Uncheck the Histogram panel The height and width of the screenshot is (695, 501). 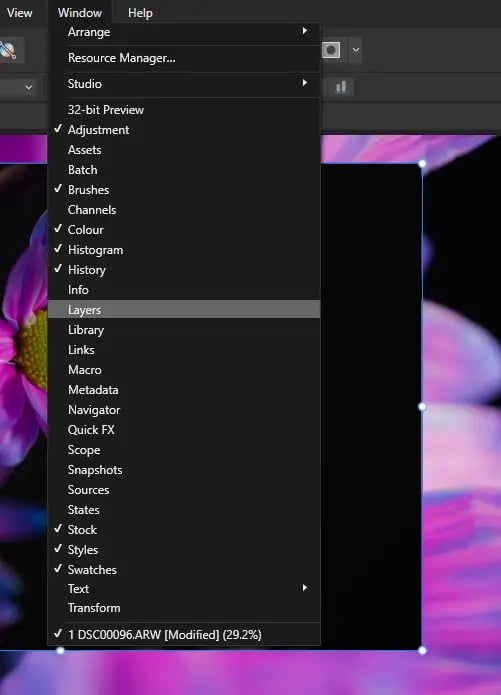pyautogui.click(x=184, y=250)
